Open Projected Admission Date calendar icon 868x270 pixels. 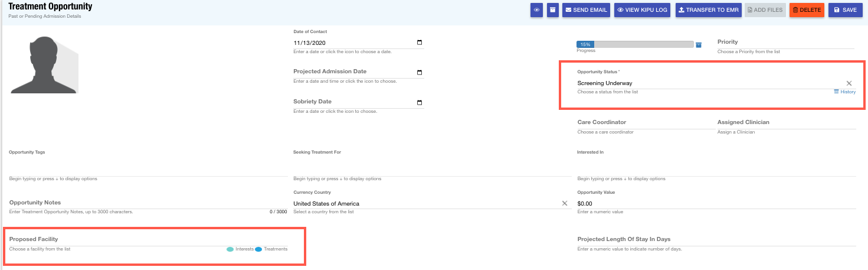(420, 72)
